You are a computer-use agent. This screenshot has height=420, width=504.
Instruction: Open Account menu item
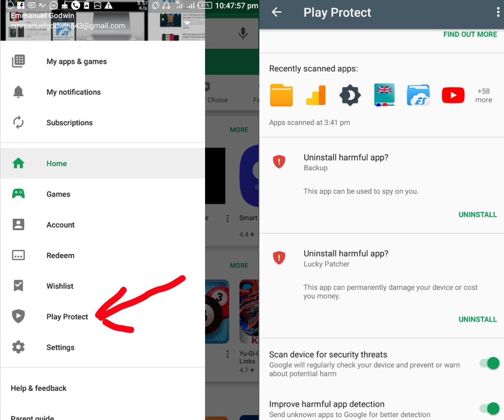(103, 225)
